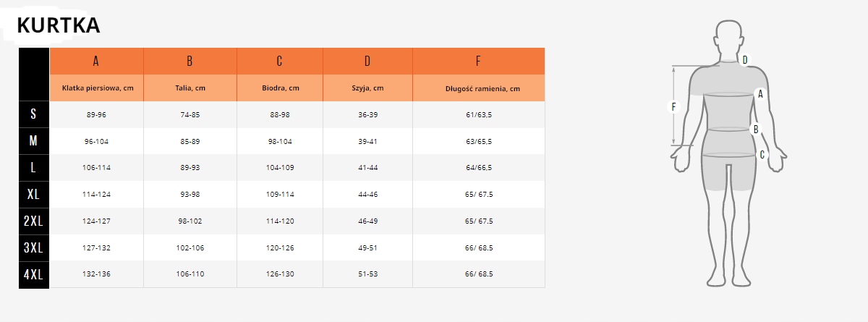Select the 4XL size row label
The image size is (868, 322).
point(33,275)
